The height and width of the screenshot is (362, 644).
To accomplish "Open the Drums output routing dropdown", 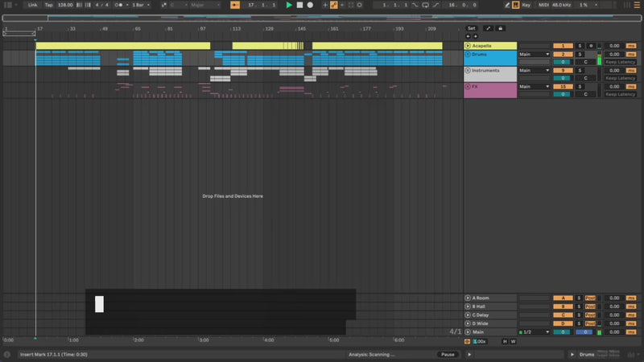I will click(534, 54).
